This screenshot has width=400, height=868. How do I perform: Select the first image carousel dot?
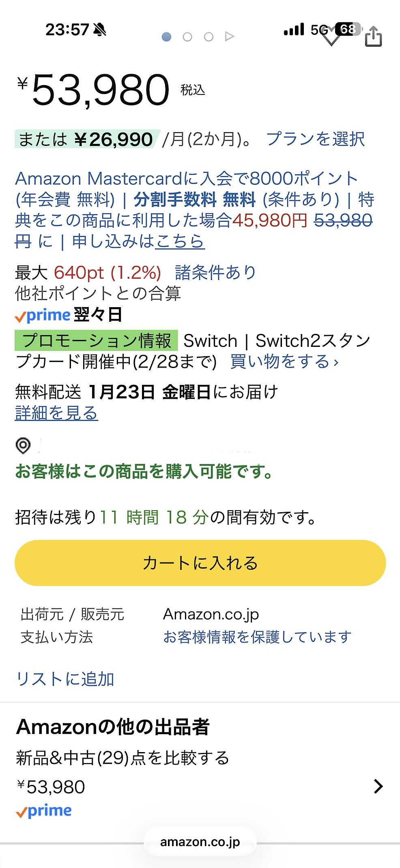click(x=166, y=37)
